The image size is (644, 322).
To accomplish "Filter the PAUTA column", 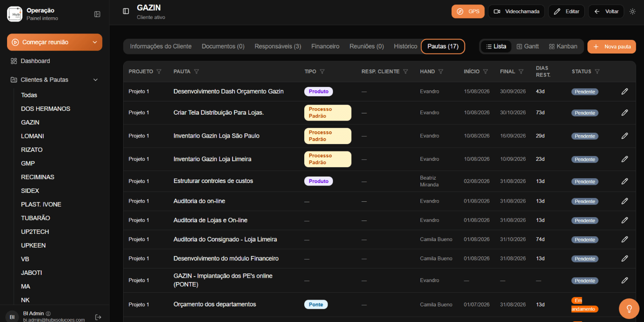I will [x=196, y=72].
